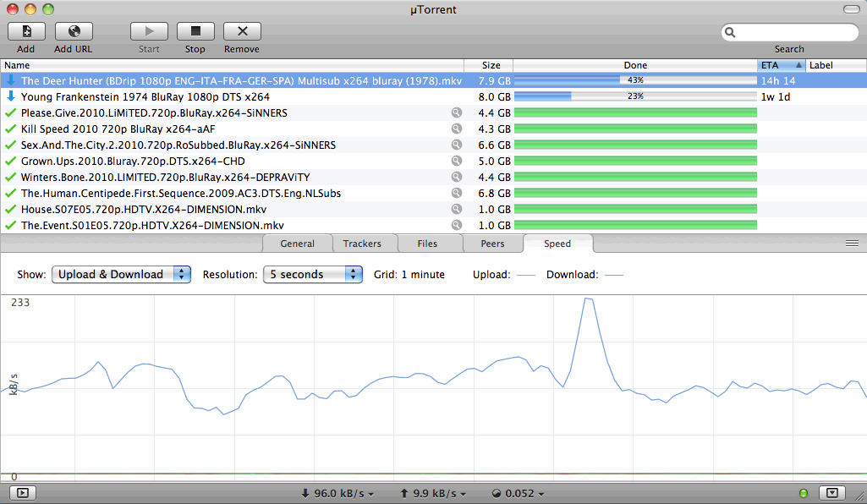
Task: Click the Grid: 1 minute label
Action: [409, 275]
